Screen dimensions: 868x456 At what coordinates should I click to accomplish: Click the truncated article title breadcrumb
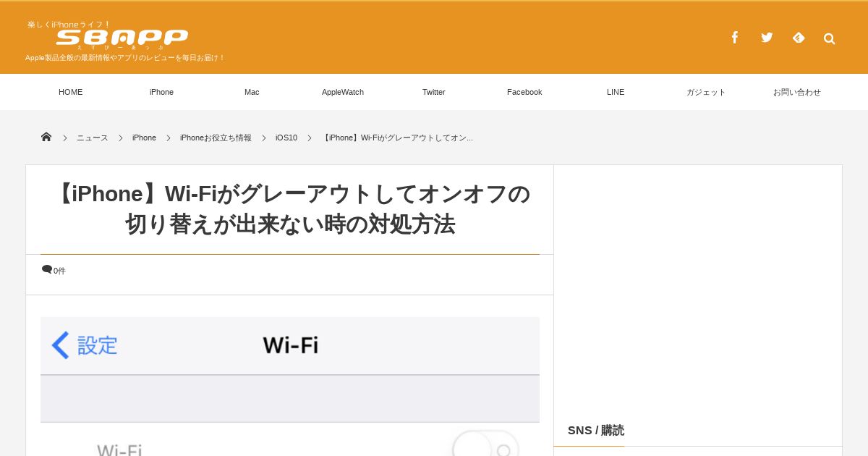coord(397,138)
